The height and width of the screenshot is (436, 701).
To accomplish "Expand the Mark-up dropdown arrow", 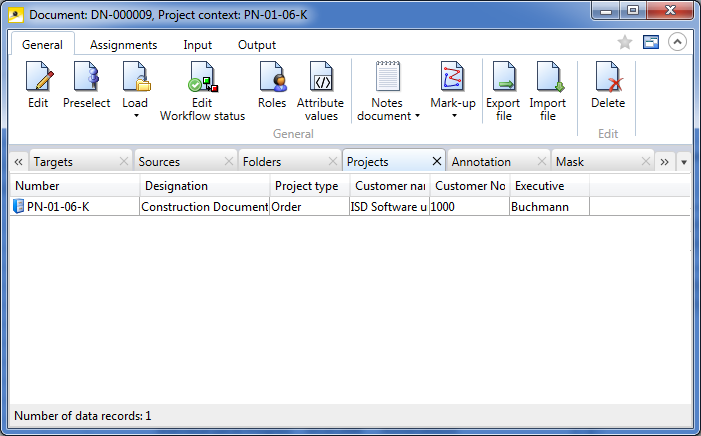I will coord(454,116).
